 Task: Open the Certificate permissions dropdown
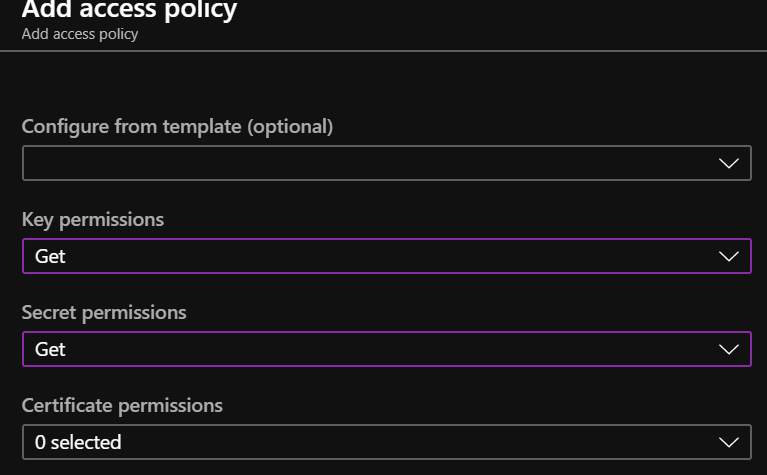[386, 442]
